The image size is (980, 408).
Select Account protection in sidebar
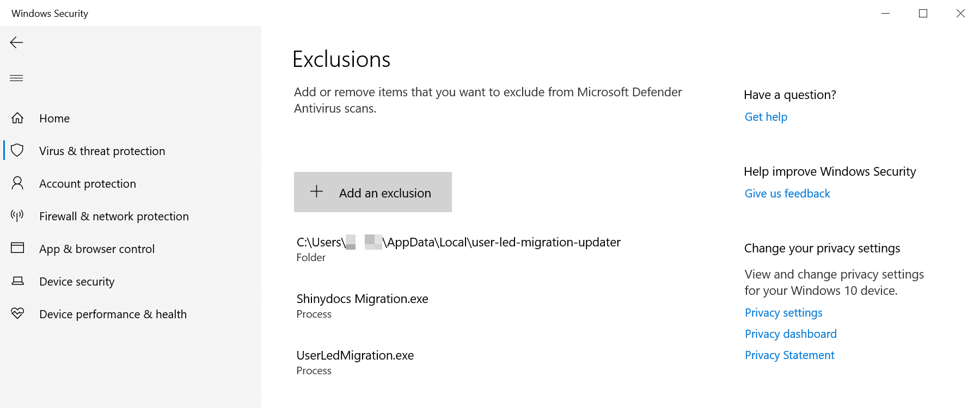click(x=88, y=184)
